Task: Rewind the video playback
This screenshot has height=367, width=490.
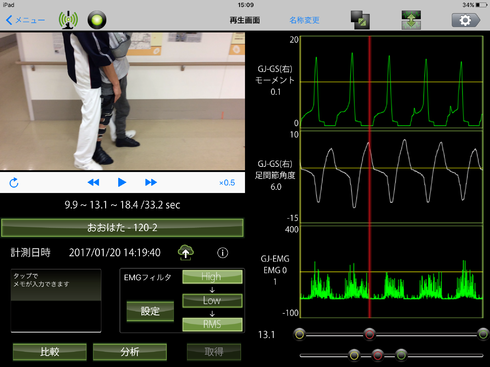Action: 93,182
